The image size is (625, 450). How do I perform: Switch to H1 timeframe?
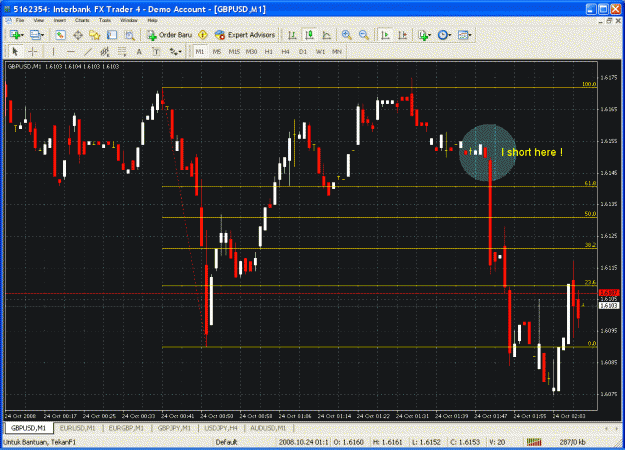(269, 51)
